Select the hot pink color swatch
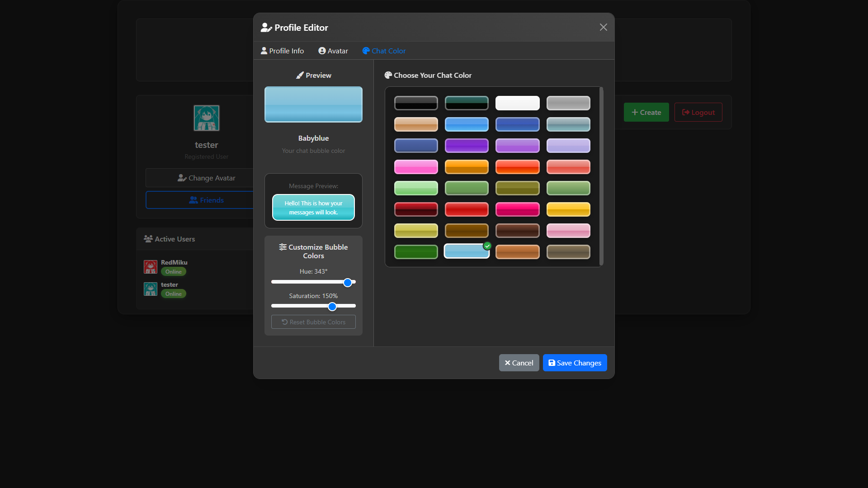This screenshot has width=868, height=488. point(517,209)
